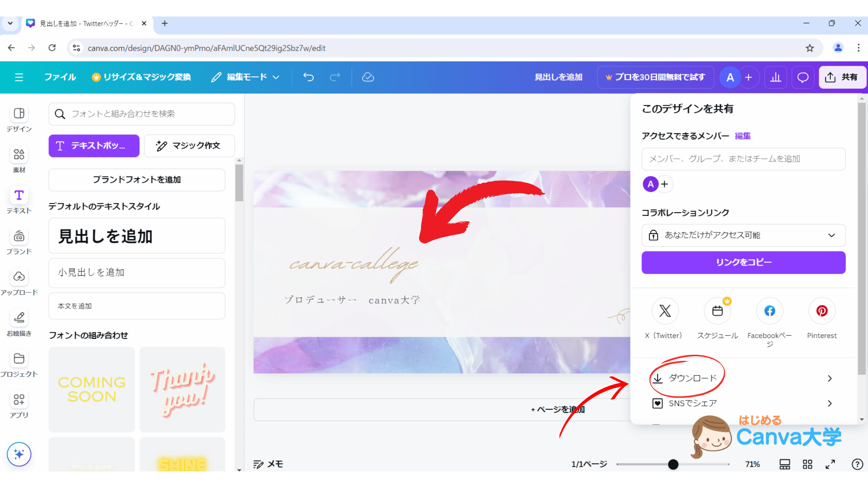Adjust the zoom slider handle

click(673, 464)
